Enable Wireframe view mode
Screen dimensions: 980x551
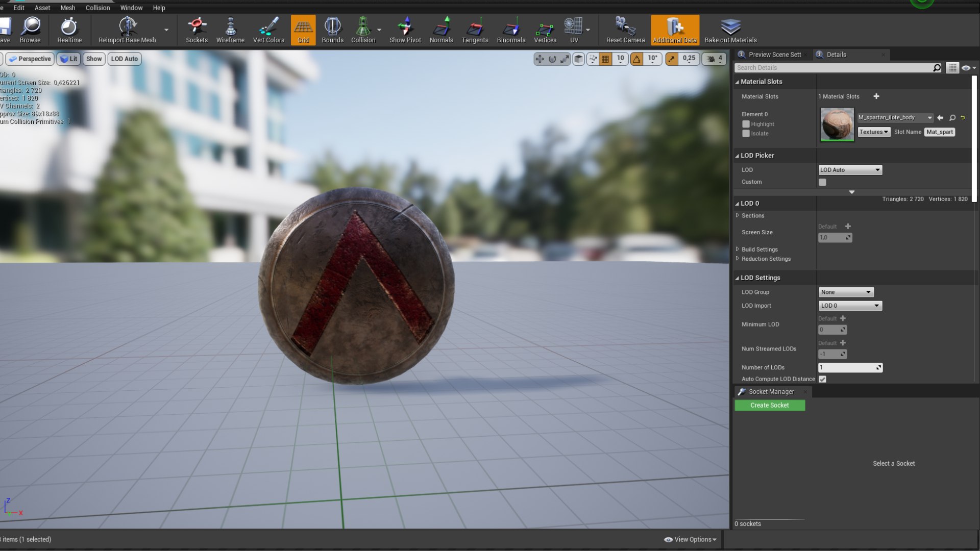(x=230, y=30)
